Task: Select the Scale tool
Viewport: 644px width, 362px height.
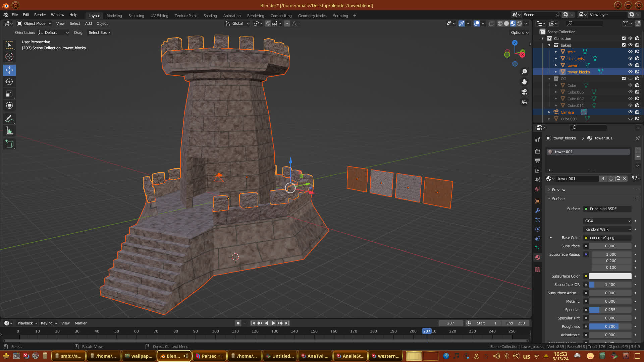Action: click(9, 94)
